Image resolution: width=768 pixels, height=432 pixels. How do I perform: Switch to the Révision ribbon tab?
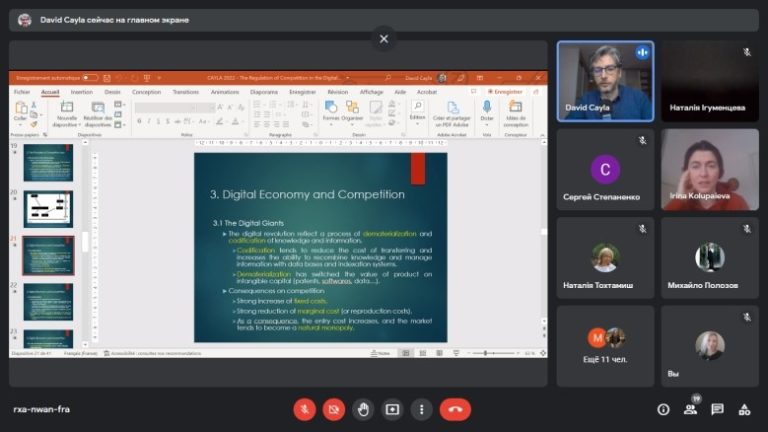337,92
